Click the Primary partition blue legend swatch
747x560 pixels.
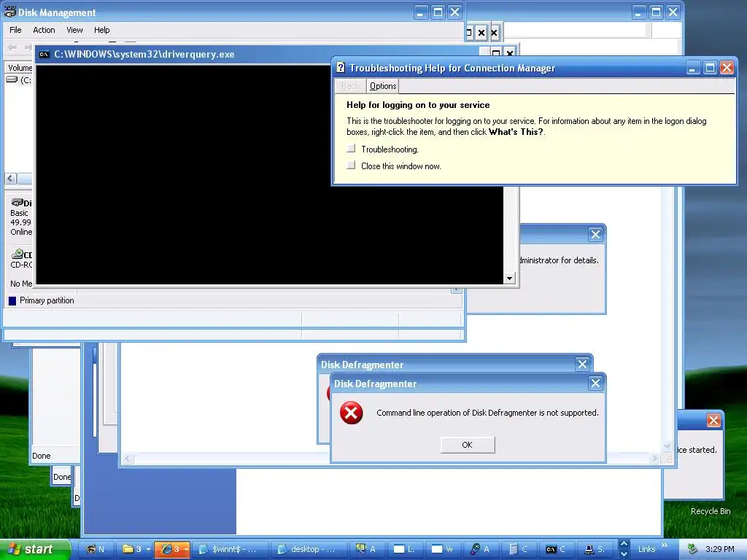tap(12, 301)
